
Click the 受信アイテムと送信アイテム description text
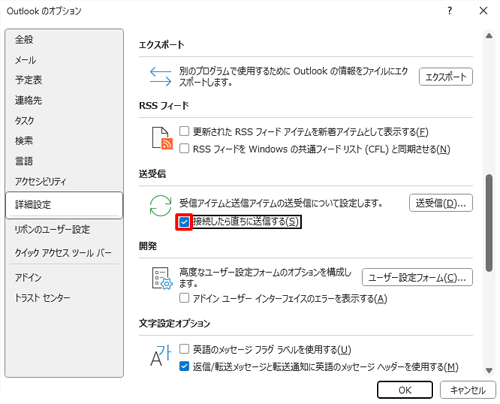pyautogui.click(x=281, y=203)
